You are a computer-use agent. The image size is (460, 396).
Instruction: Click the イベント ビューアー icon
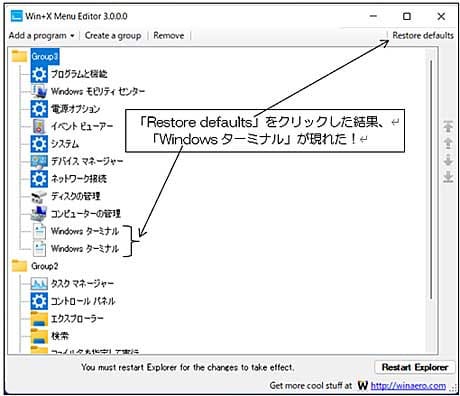[x=39, y=126]
